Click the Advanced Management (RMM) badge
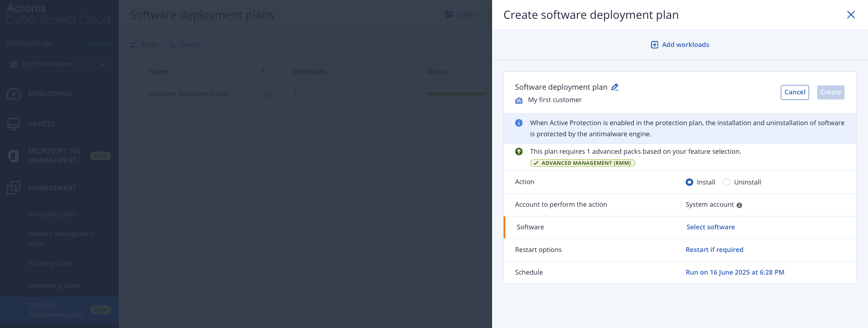This screenshot has width=868, height=328. tap(582, 163)
